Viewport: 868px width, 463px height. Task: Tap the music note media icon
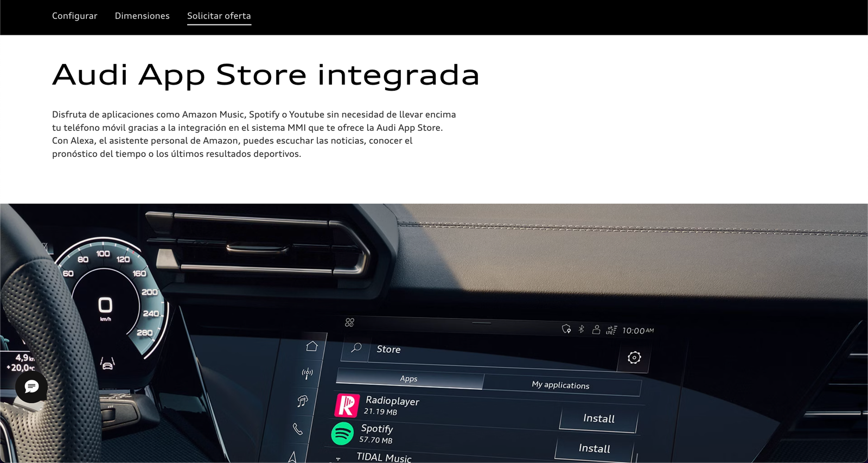pos(302,401)
